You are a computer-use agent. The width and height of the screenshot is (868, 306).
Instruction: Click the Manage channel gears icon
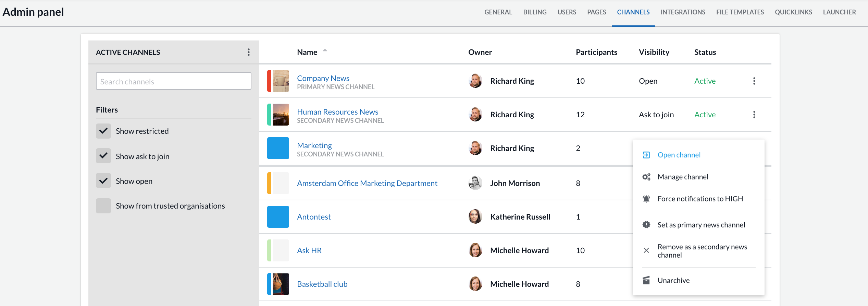point(646,177)
